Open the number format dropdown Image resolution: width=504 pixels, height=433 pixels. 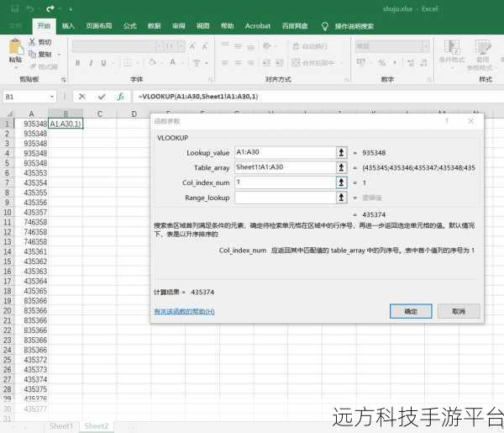pyautogui.click(x=426, y=46)
